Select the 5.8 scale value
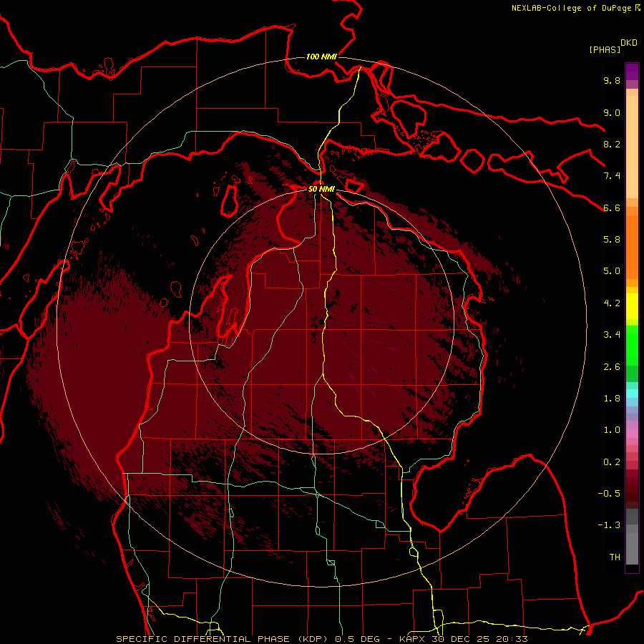This screenshot has height=644, width=644. (612, 240)
